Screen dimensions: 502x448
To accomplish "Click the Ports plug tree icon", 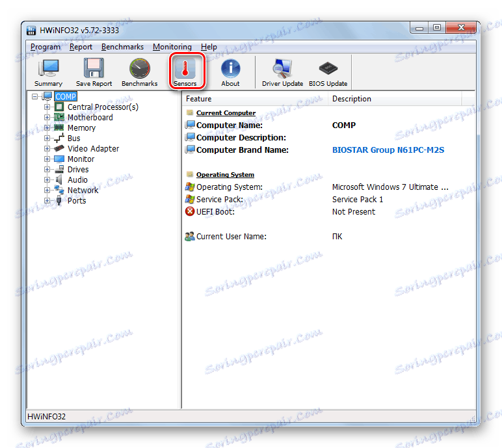I will pos(59,200).
